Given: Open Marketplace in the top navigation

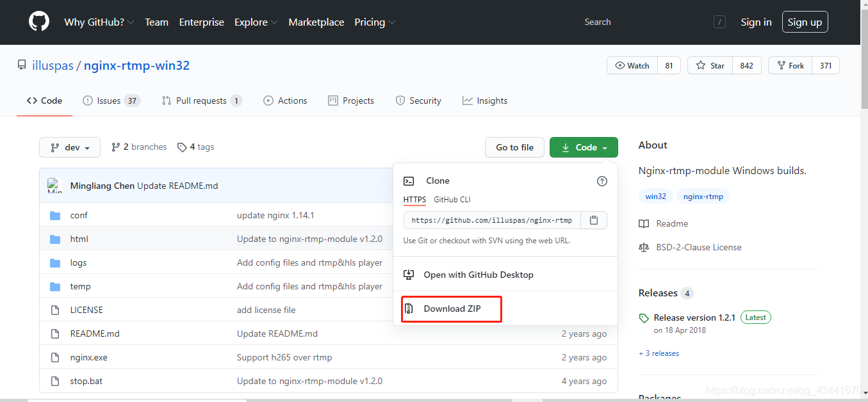Looking at the screenshot, I should click(x=316, y=22).
